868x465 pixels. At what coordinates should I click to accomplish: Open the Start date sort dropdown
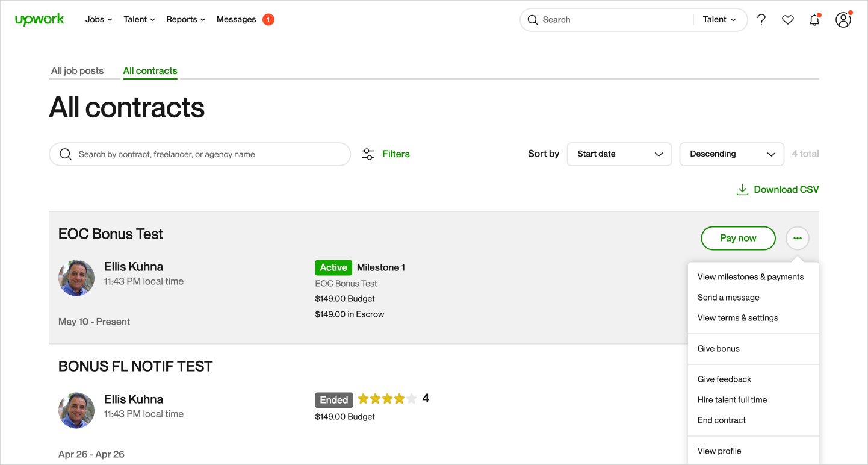pos(619,154)
